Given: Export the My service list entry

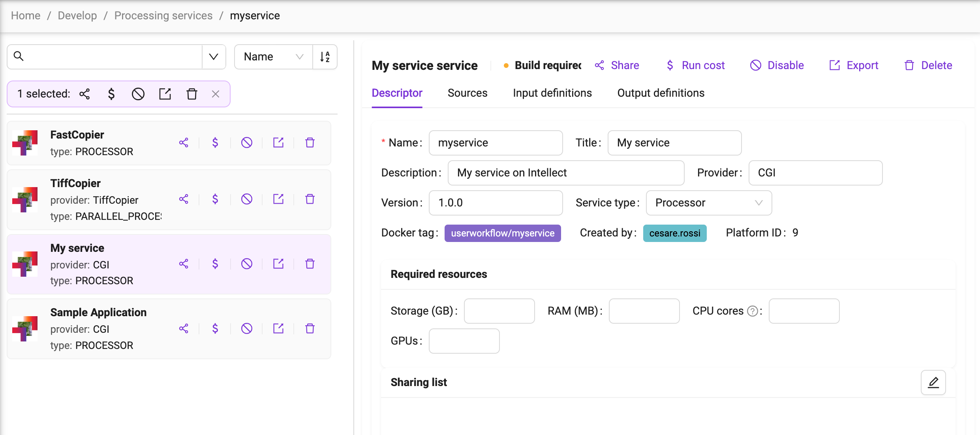Looking at the screenshot, I should coord(278,264).
